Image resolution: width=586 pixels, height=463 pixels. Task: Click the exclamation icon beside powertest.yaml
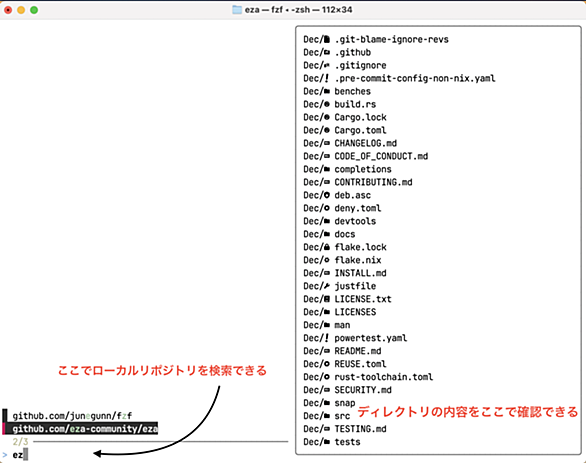[327, 338]
